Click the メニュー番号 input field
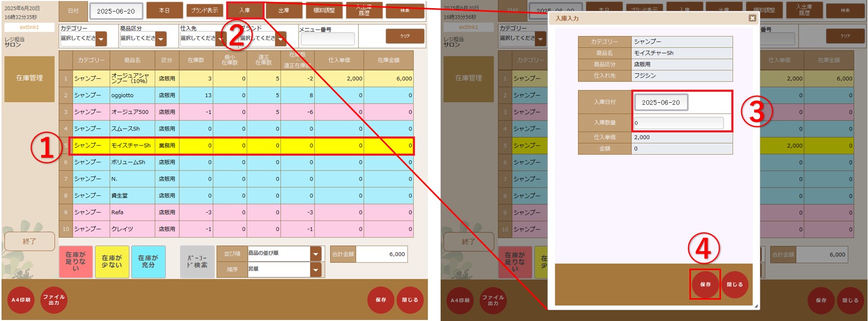 coord(328,39)
